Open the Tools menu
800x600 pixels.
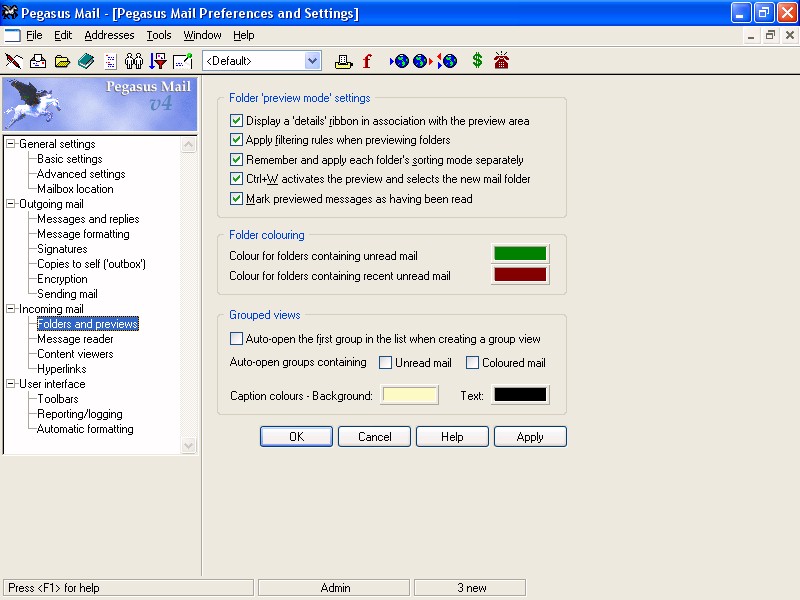(x=159, y=35)
